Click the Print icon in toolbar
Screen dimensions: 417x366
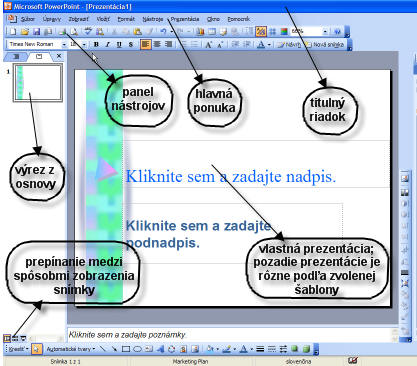point(62,32)
